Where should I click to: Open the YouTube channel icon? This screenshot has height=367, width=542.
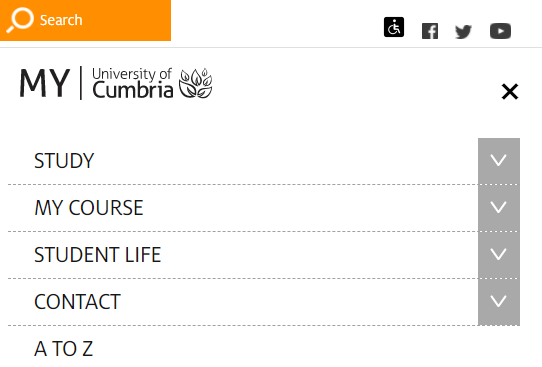500,31
